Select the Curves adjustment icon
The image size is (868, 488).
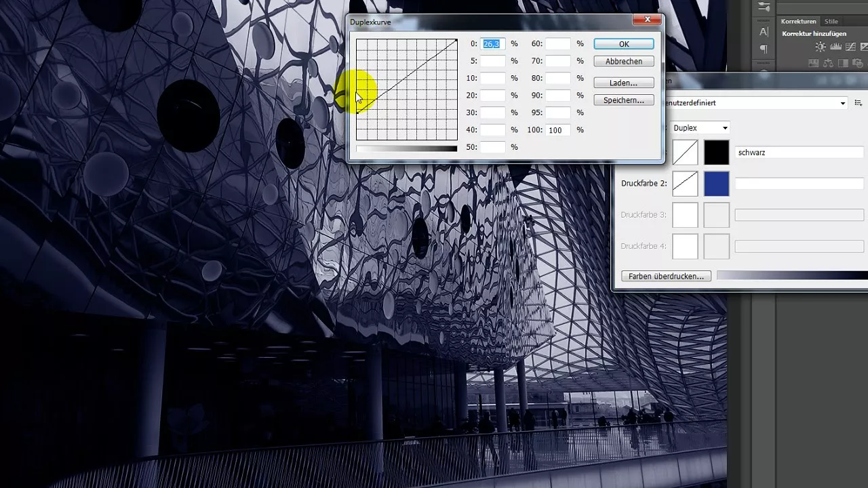850,47
